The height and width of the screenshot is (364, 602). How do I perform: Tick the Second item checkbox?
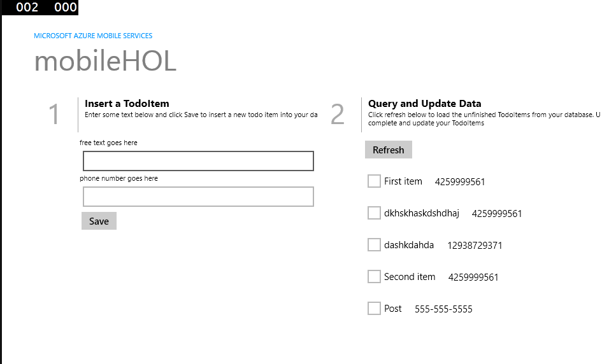click(x=374, y=277)
